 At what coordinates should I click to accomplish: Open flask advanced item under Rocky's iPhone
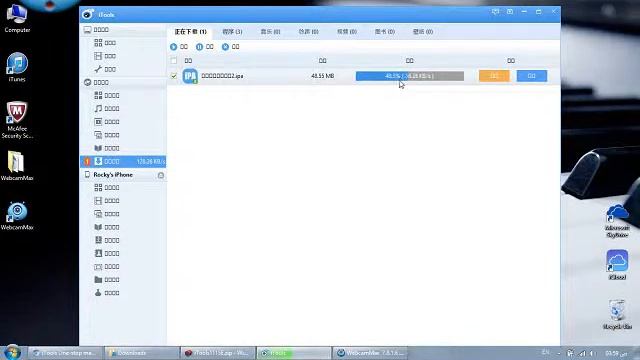(x=122, y=293)
